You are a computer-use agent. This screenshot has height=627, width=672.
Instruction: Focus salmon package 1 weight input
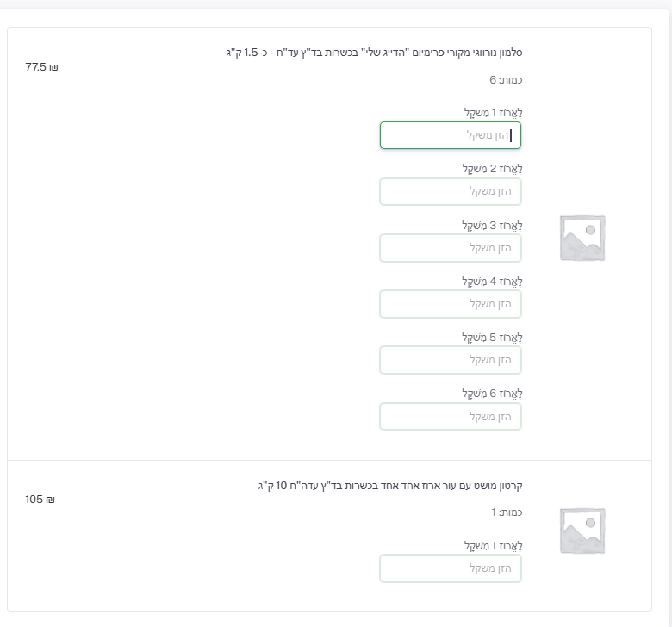[x=450, y=135]
